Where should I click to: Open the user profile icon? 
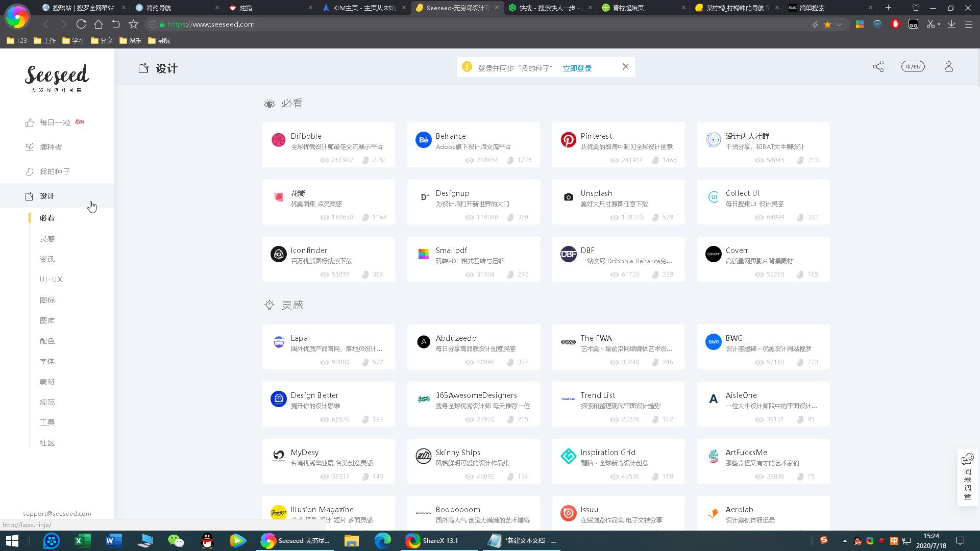click(948, 67)
